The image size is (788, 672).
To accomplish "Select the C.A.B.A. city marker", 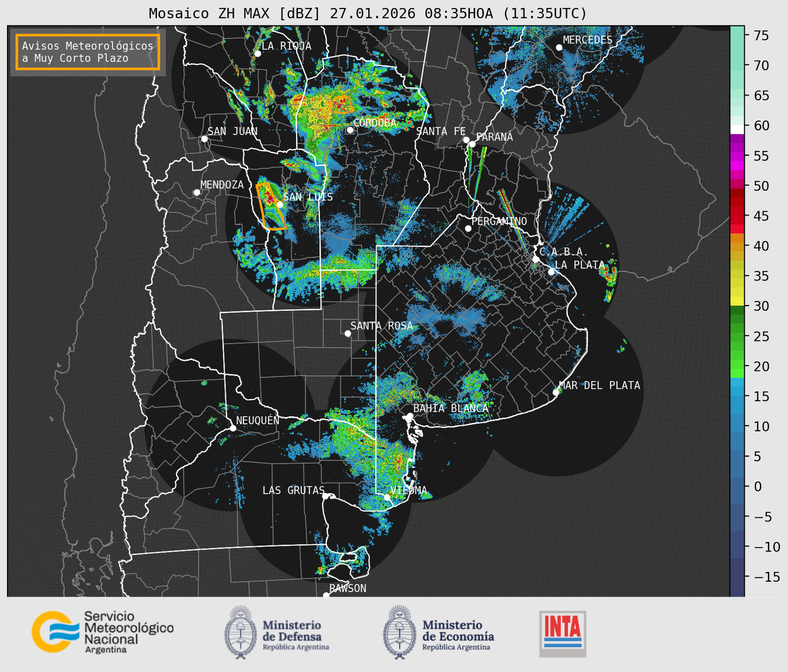I will coord(536,259).
